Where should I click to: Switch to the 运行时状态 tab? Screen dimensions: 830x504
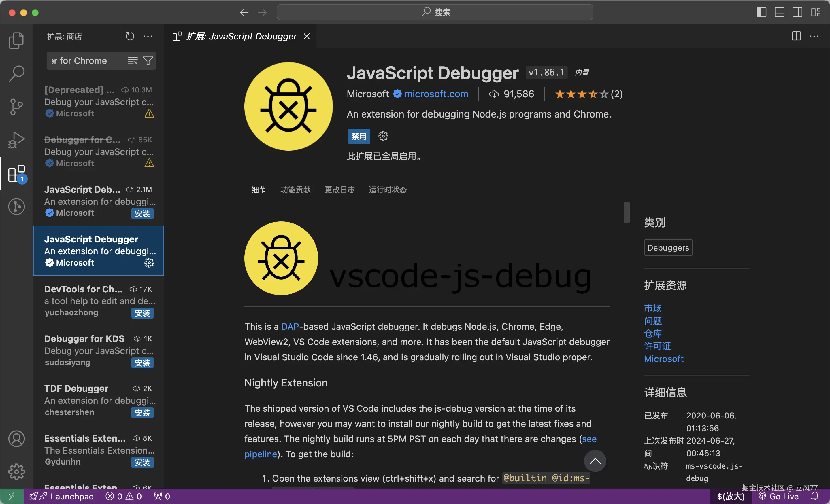388,190
